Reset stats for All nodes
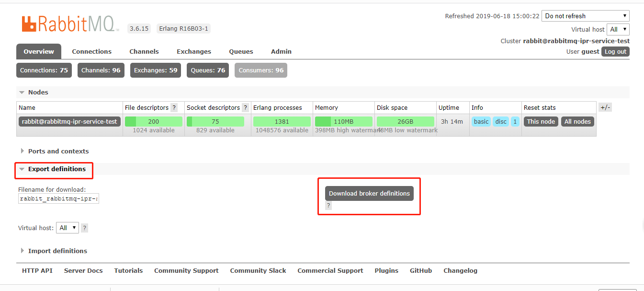 577,122
